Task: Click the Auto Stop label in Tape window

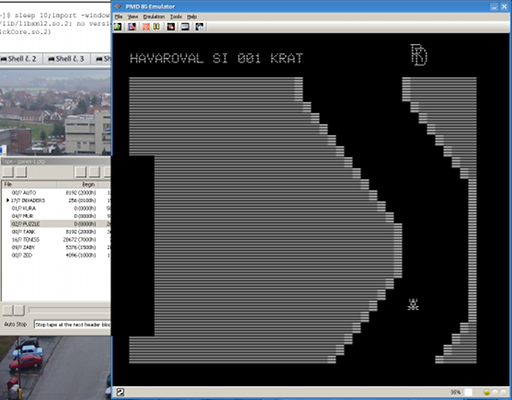Action: [15, 324]
